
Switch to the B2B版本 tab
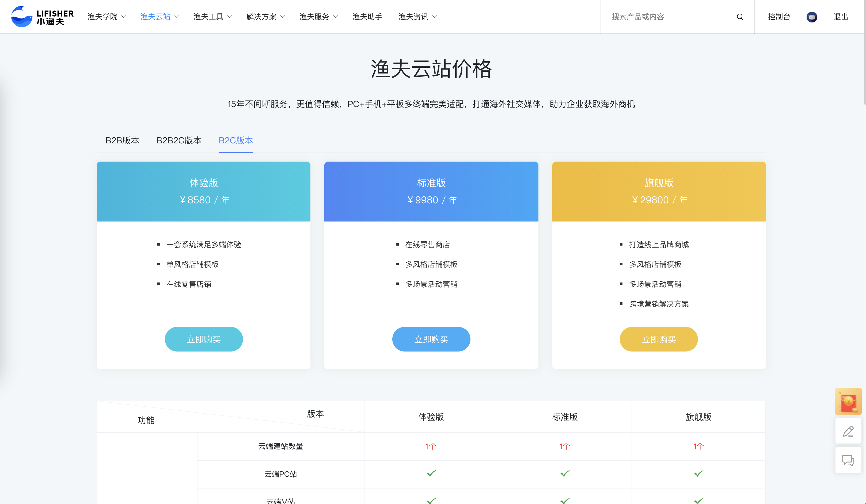(x=122, y=140)
